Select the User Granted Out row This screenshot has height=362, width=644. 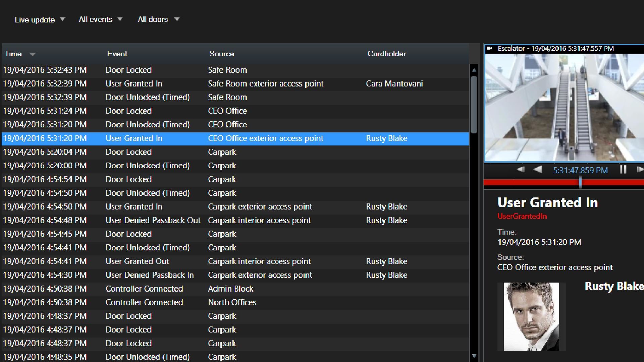(x=235, y=261)
